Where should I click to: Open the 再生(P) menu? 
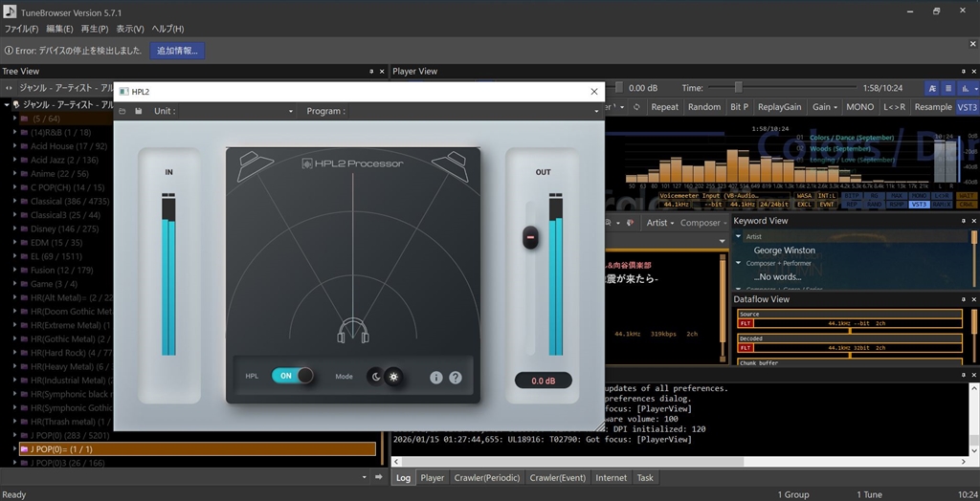click(94, 29)
